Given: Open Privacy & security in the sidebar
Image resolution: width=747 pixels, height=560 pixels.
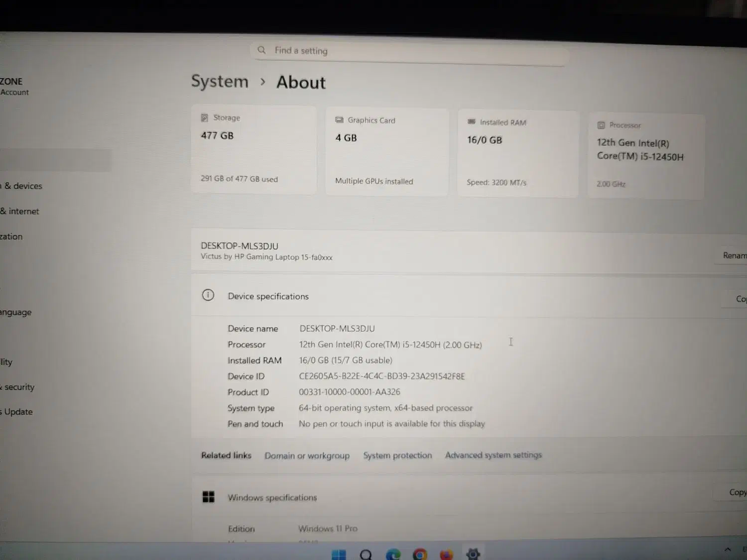Looking at the screenshot, I should click(x=17, y=387).
